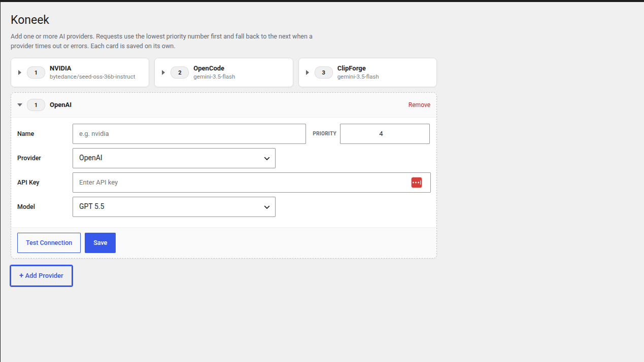Save the OpenAI provider settings

100,243
